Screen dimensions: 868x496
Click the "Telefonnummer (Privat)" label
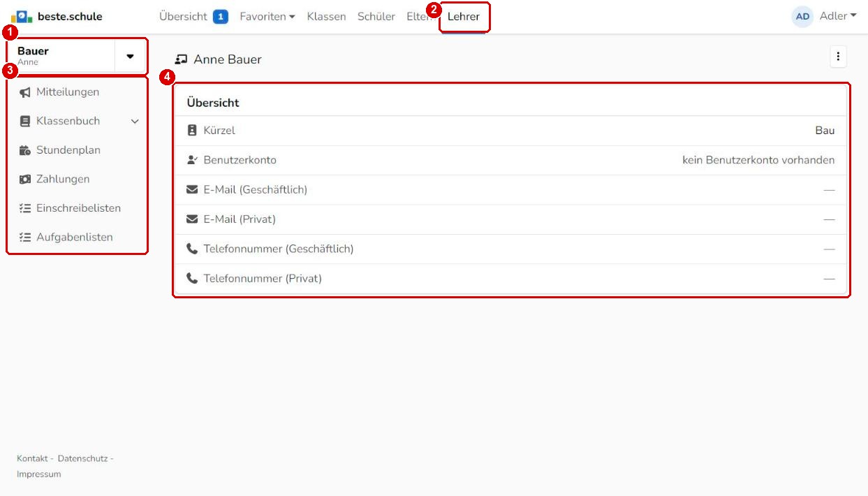pos(263,278)
